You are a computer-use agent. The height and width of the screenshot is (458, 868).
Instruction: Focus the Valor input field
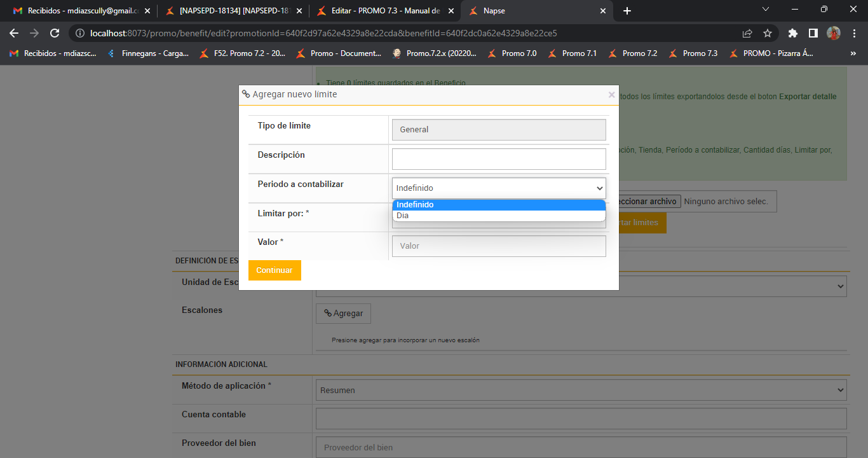click(x=499, y=246)
